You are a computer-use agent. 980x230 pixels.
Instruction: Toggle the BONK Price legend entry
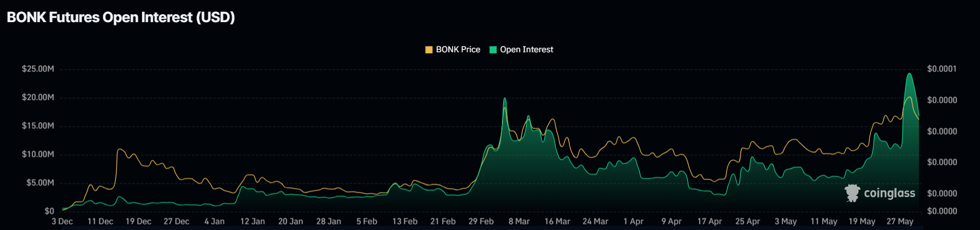click(x=453, y=50)
